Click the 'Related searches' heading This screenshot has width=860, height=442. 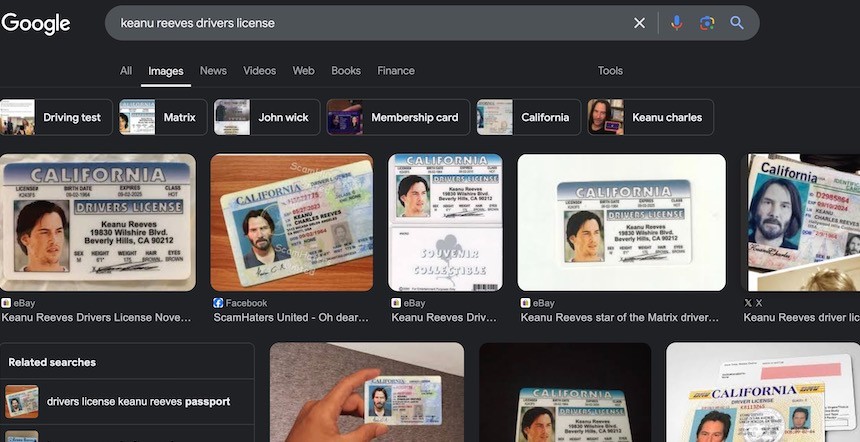point(52,362)
